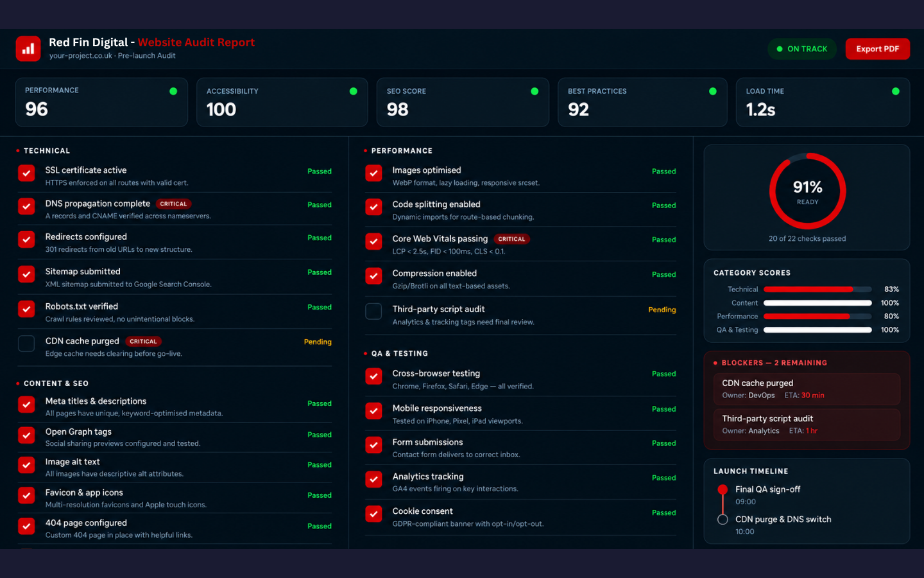The image size is (924, 578).
Task: Click the CDN purge & DNS switch marker
Action: (x=723, y=520)
